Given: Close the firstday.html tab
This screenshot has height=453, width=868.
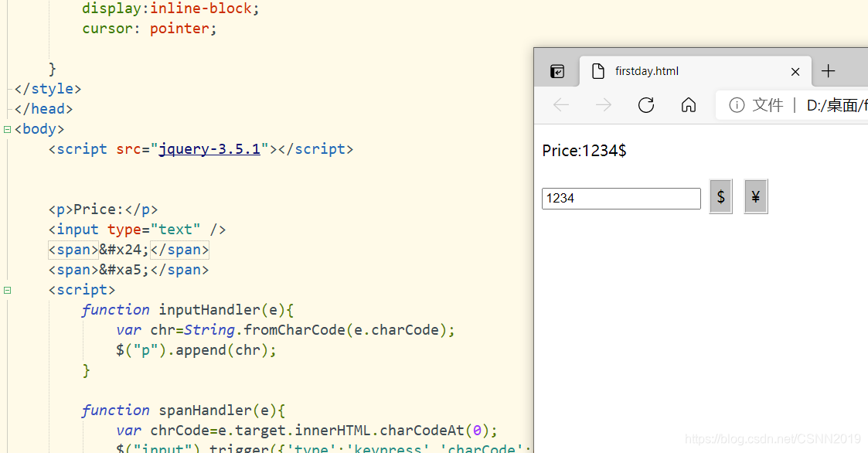Looking at the screenshot, I should pos(795,71).
